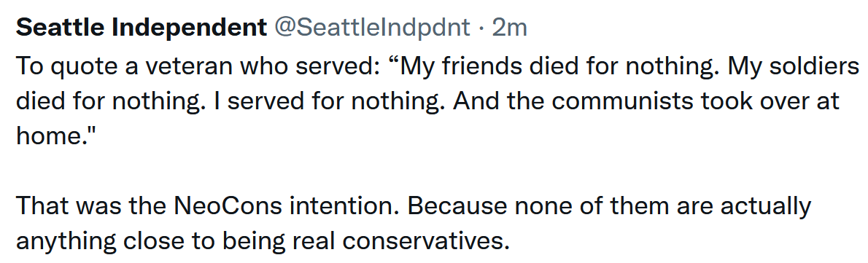Click the word "home." on the third line
This screenshot has height=263, width=868.
point(51,137)
